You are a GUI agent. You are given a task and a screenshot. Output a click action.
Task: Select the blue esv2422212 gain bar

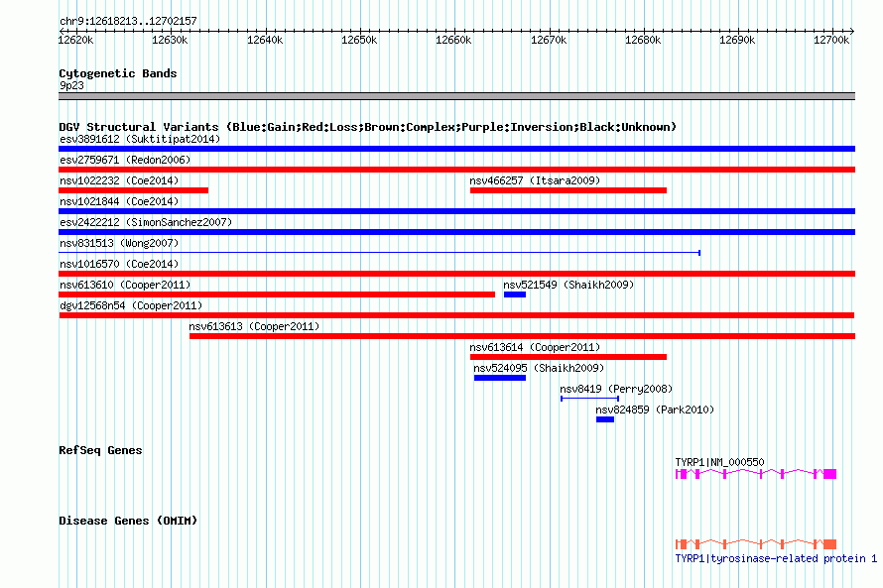point(456,232)
